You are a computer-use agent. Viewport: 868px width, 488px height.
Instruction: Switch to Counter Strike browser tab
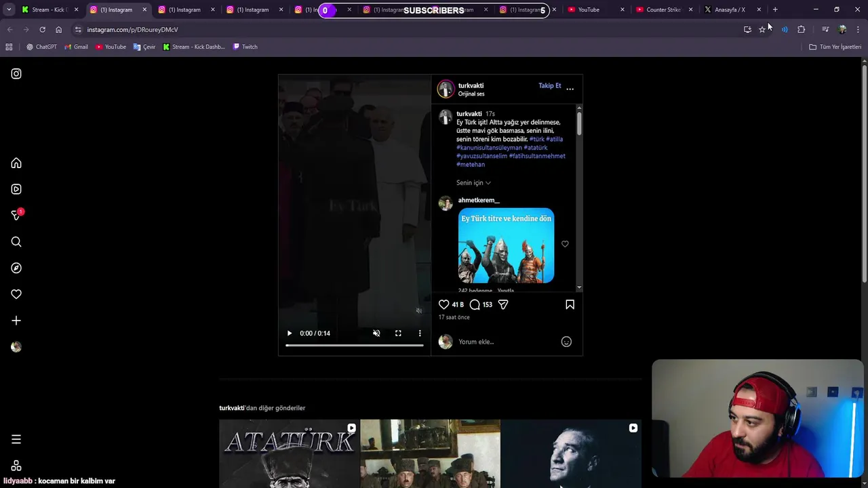(x=664, y=9)
